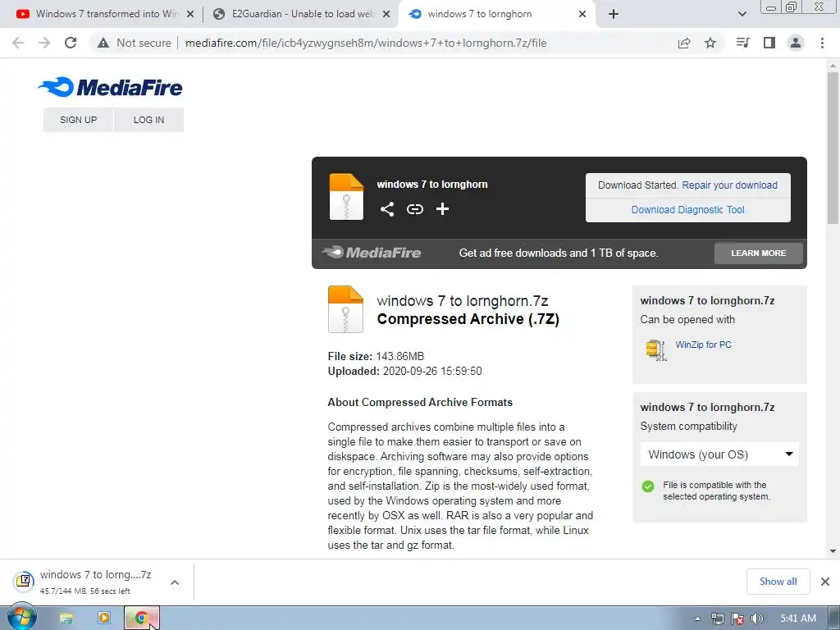Click the green compatibility checkmark icon
The height and width of the screenshot is (630, 840).
click(x=648, y=486)
